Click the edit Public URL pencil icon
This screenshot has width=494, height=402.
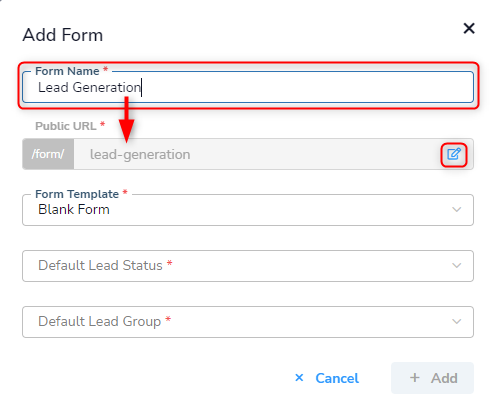pyautogui.click(x=454, y=154)
